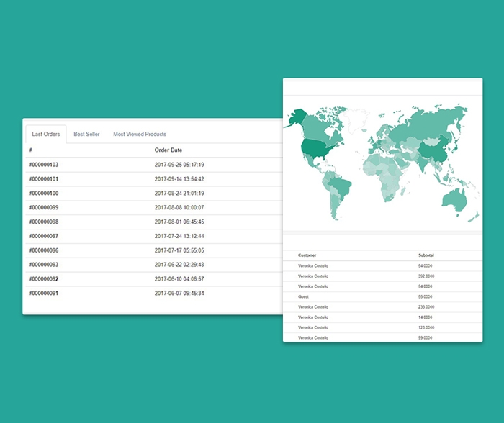This screenshot has height=423, width=504.
Task: Click the Order Date column header
Action: pos(168,150)
